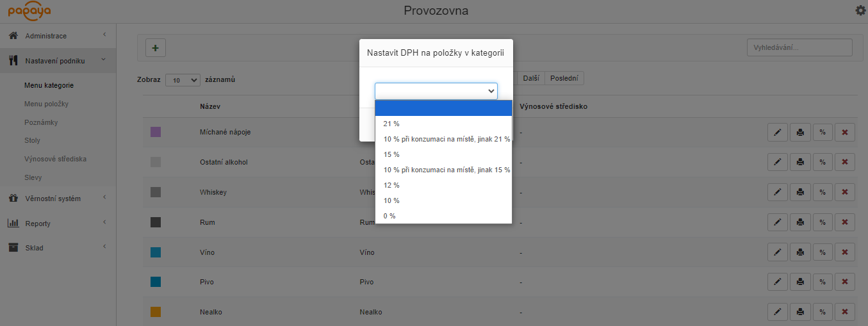Click the Vyhledávání search field
868x326 pixels.
pos(799,47)
